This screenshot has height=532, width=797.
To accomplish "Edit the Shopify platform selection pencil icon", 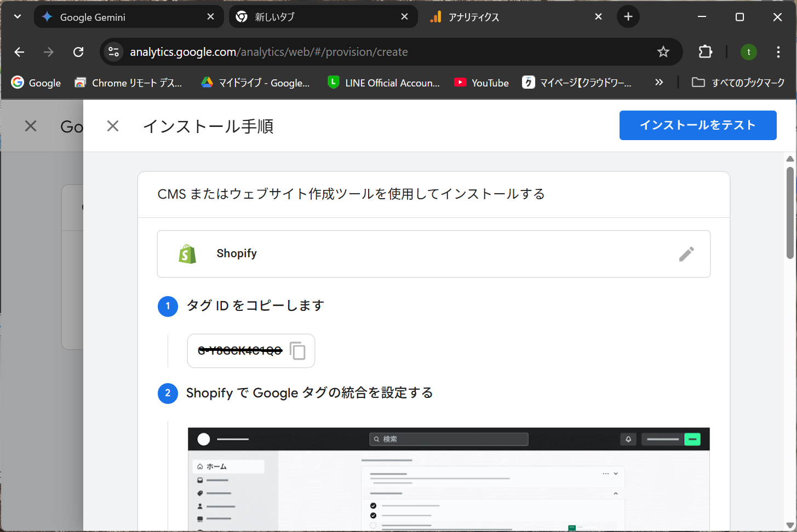I will [x=686, y=254].
